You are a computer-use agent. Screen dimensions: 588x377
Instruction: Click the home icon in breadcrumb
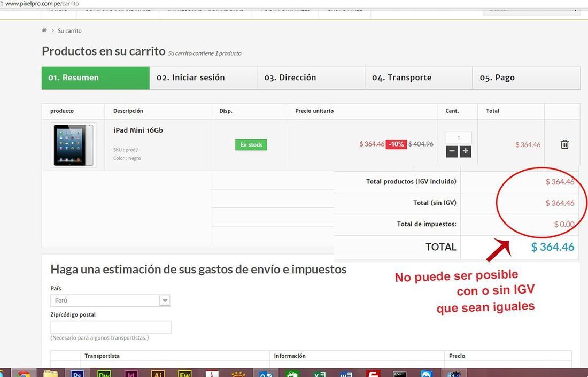(44, 30)
